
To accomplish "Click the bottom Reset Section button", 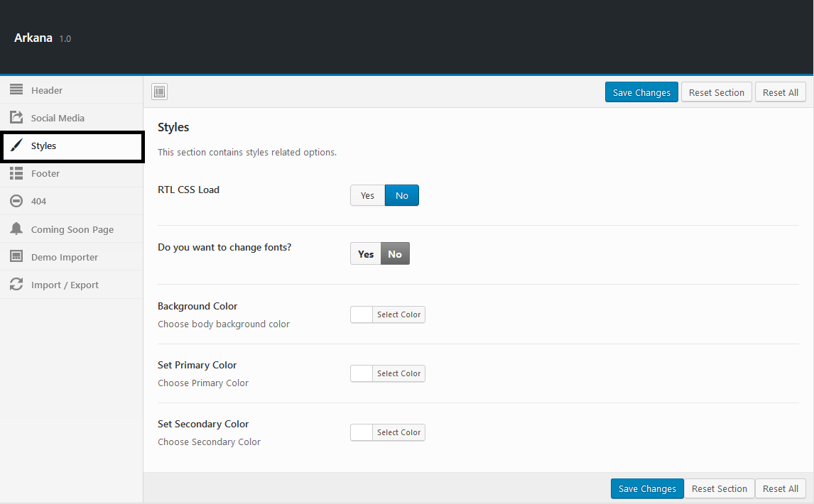I will pyautogui.click(x=719, y=488).
